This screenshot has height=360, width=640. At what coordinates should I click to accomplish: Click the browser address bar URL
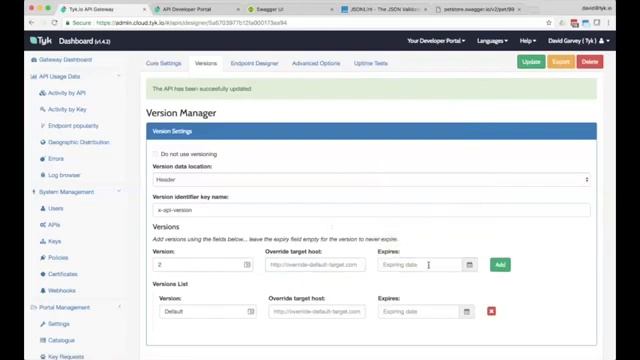[x=191, y=23]
